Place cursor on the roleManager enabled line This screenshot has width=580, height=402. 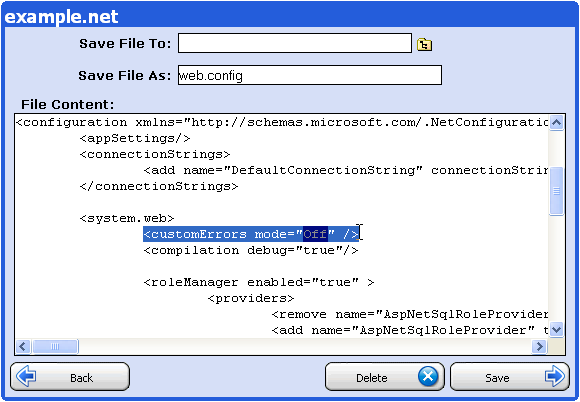pos(259,282)
